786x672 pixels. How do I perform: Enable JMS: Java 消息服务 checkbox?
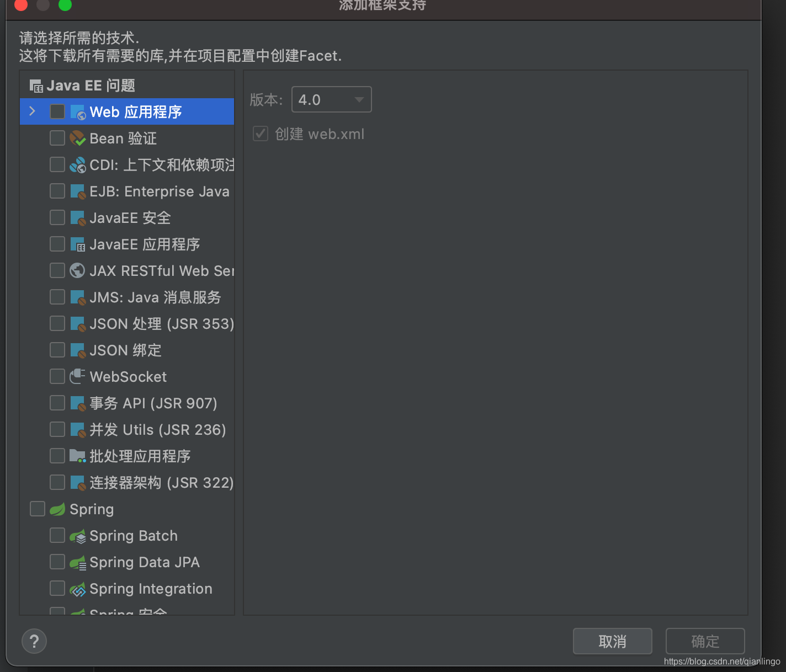tap(57, 297)
